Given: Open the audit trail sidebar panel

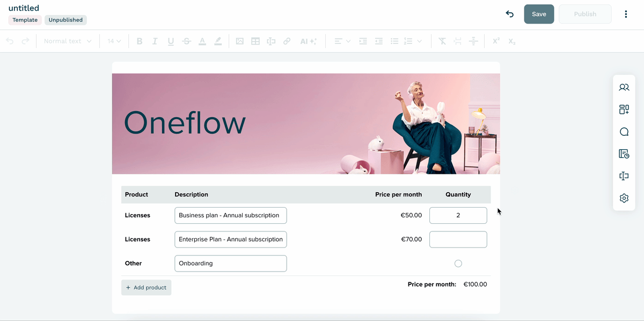Looking at the screenshot, I should [624, 154].
